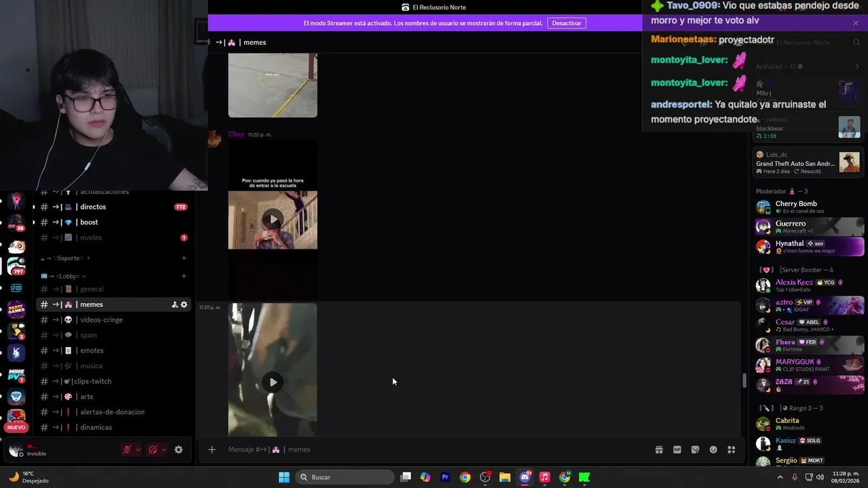Open MARYGGUK member profile
The image size is (868, 488).
pyautogui.click(x=809, y=365)
